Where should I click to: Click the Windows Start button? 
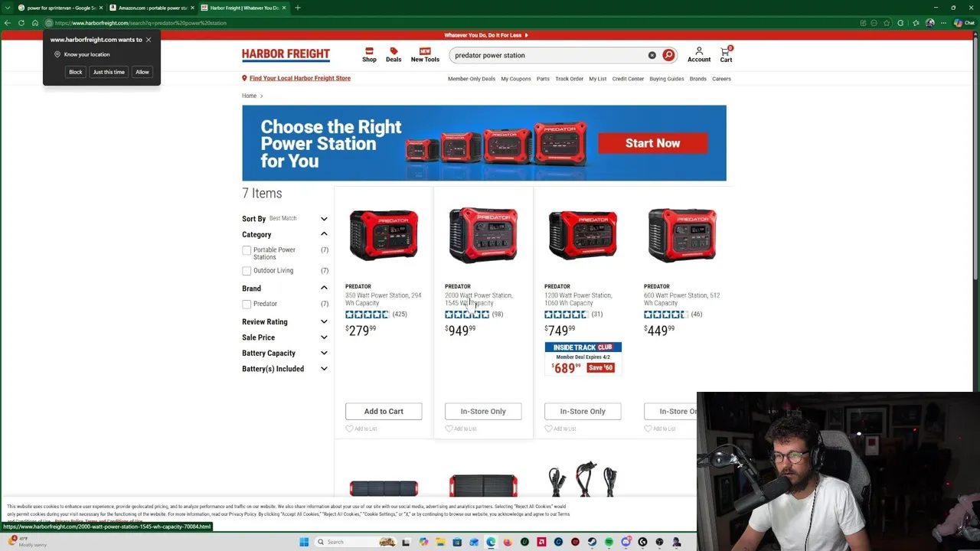pos(304,542)
